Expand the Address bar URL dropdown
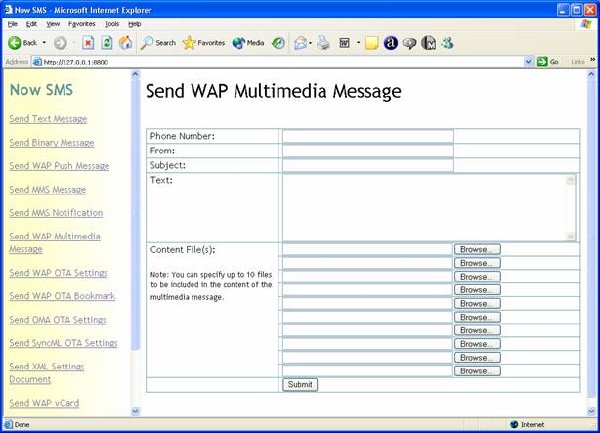 528,62
